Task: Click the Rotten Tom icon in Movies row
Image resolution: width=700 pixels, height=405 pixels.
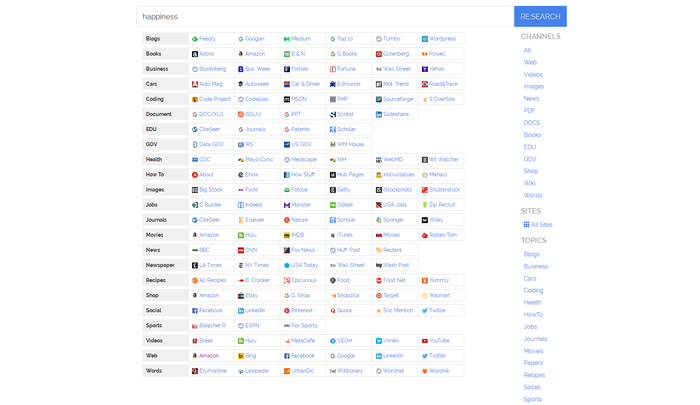Action: pos(425,235)
